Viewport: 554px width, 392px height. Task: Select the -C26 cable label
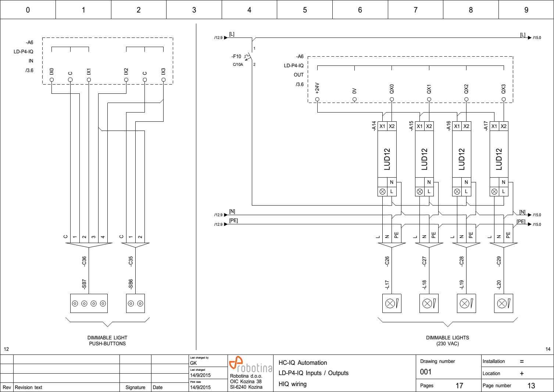387,261
